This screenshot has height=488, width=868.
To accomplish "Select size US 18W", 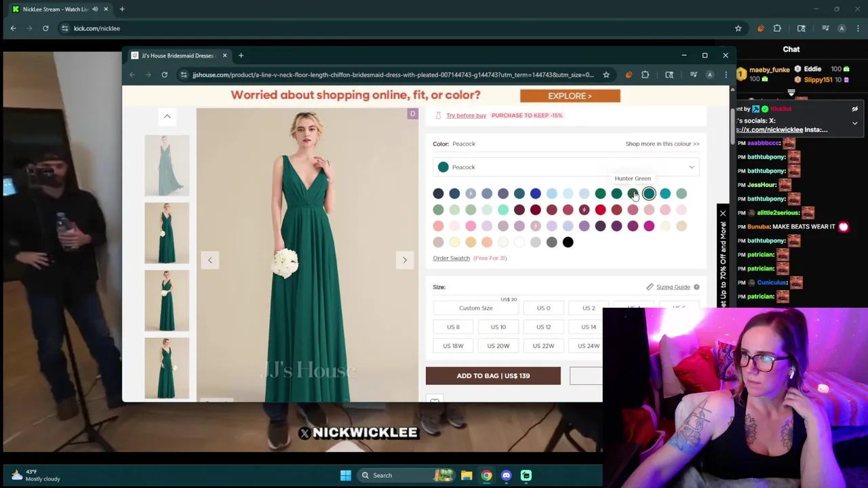I will (x=453, y=346).
